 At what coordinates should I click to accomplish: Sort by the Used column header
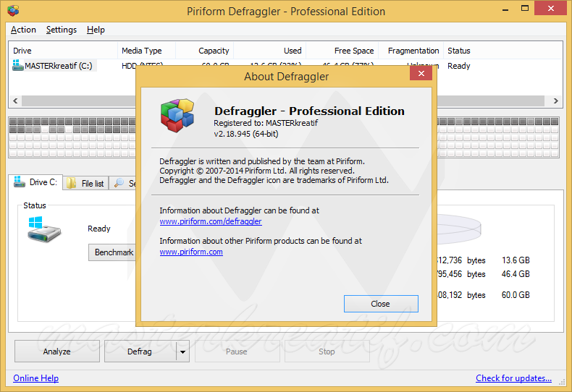pyautogui.click(x=270, y=51)
